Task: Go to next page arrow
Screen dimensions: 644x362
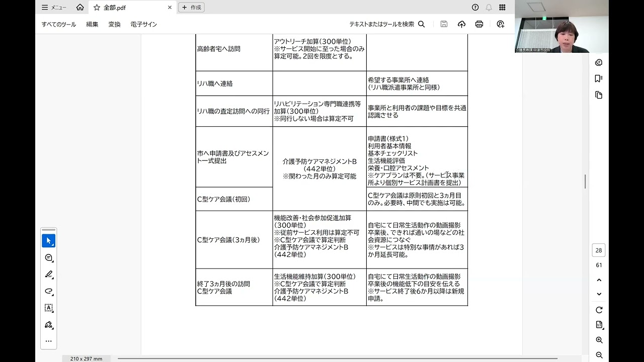Action: pyautogui.click(x=599, y=294)
